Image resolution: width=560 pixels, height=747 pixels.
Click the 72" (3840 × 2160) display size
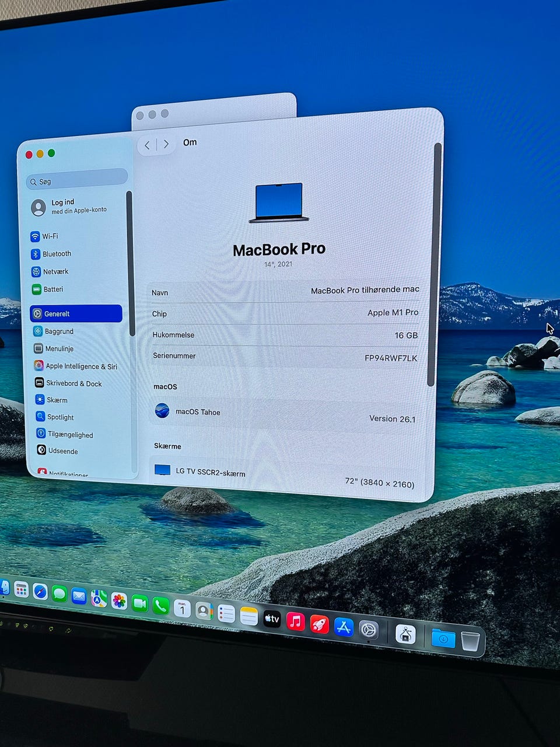[379, 482]
